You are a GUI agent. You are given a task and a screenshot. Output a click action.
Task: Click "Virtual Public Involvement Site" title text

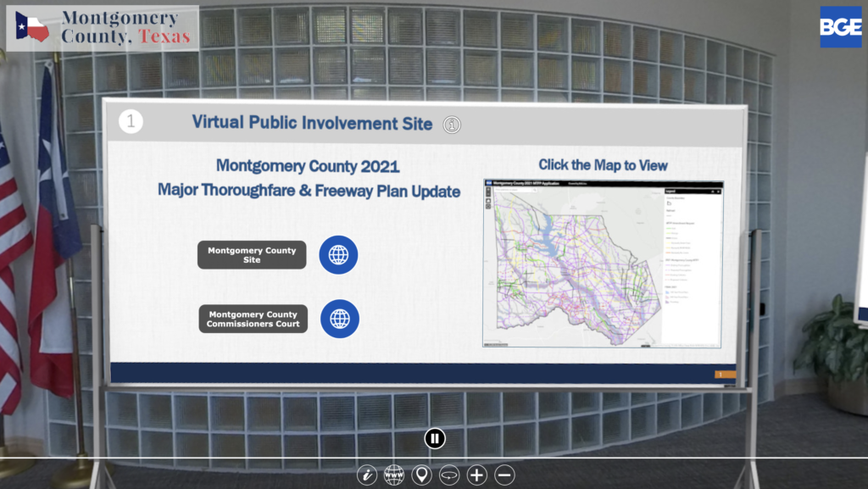(x=312, y=123)
